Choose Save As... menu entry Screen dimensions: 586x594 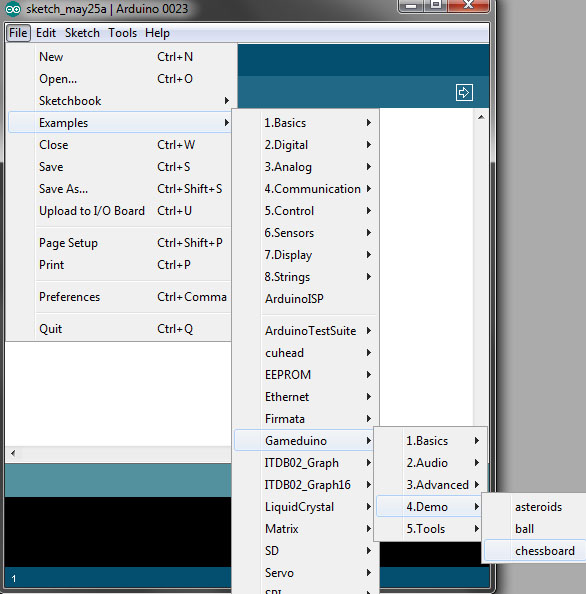pyautogui.click(x=119, y=189)
